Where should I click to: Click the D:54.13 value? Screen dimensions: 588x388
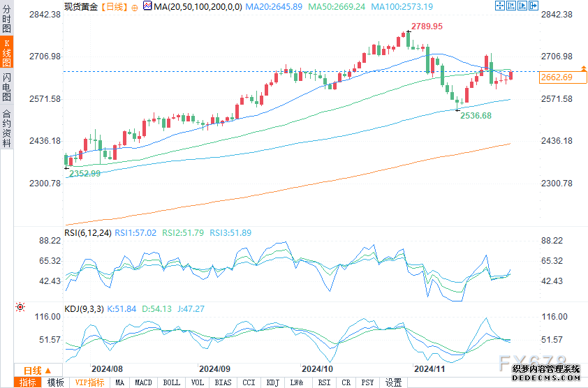click(156, 309)
